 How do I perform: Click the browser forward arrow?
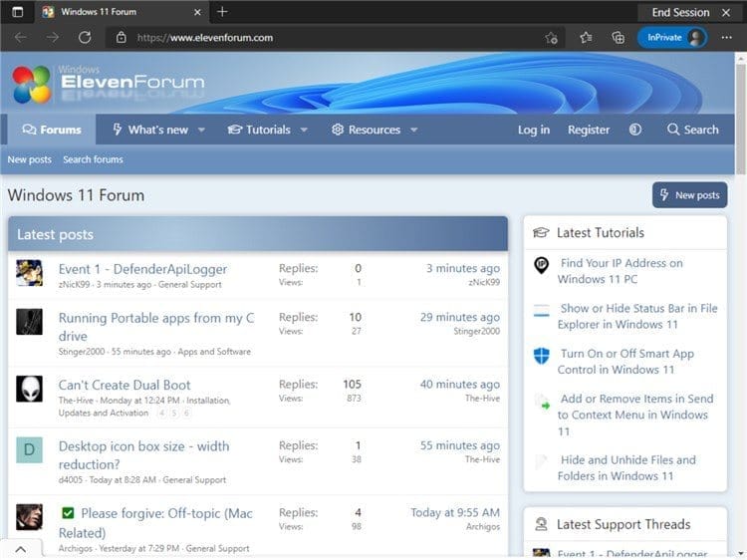(53, 37)
